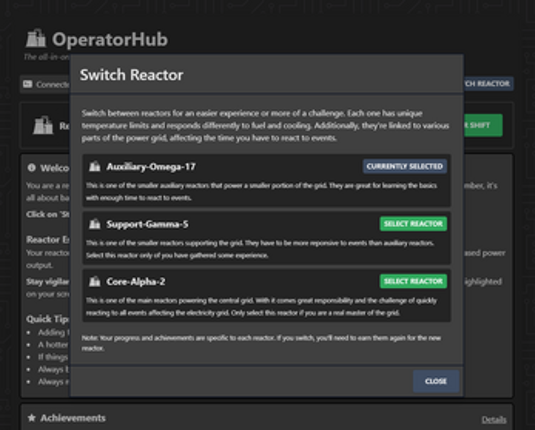Click the Auxiliary-Omega-17 description text
This screenshot has height=430, width=535.
point(261,191)
